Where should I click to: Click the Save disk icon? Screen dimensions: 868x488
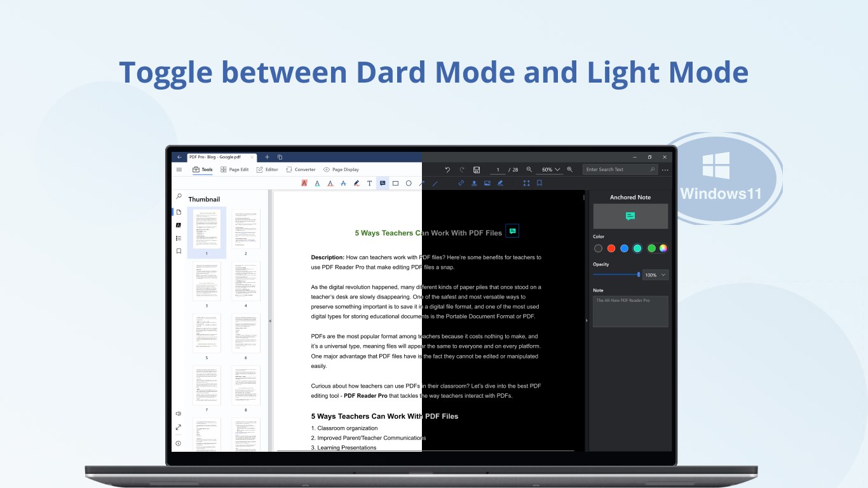pos(477,170)
